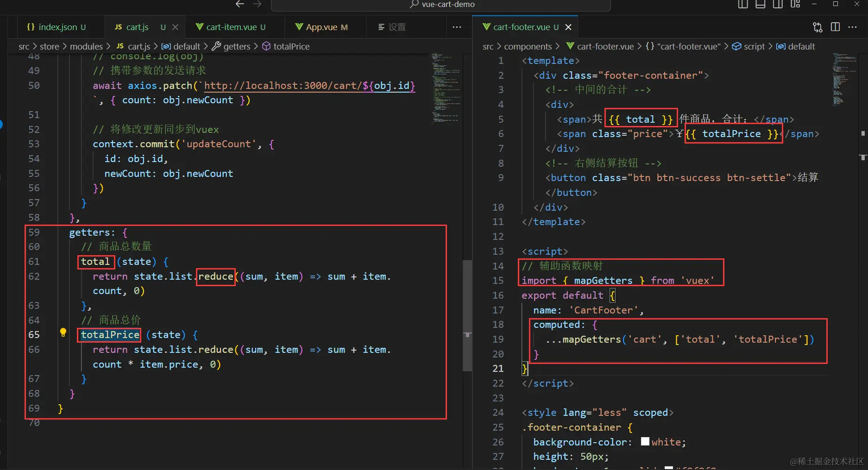Click 'modules' breadcrumb segment
868x470 pixels.
coord(86,46)
